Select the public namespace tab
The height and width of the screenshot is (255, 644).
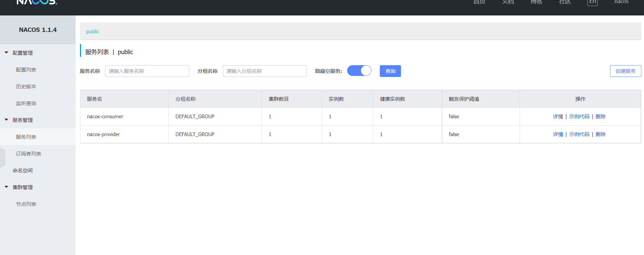pyautogui.click(x=93, y=32)
